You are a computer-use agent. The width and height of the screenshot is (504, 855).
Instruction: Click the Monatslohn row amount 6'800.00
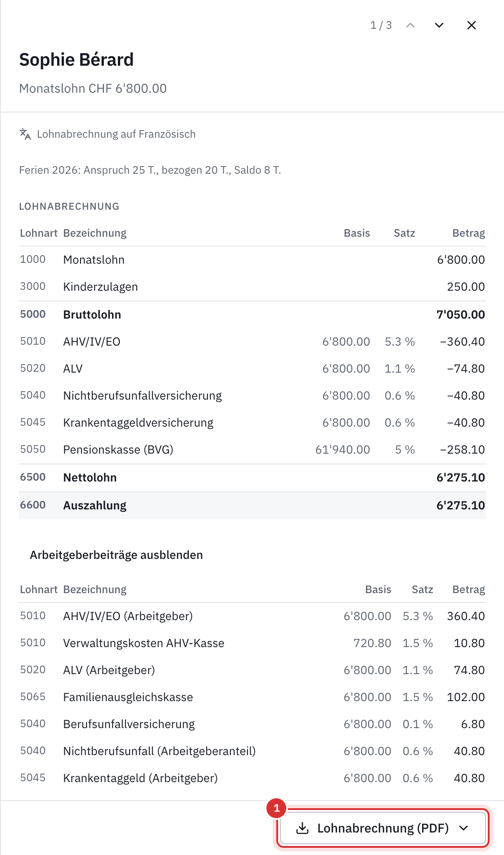pos(461,260)
